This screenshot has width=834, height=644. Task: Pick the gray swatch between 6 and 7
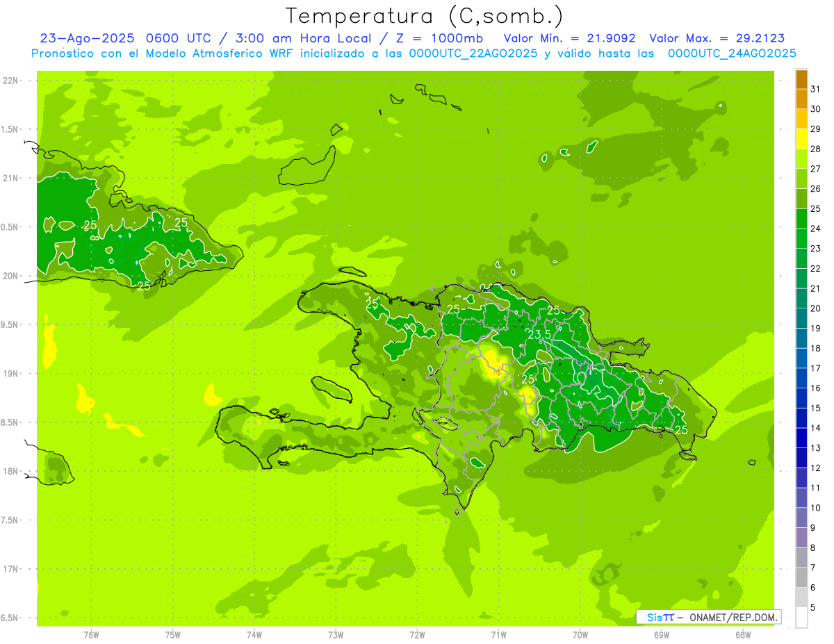tap(801, 577)
